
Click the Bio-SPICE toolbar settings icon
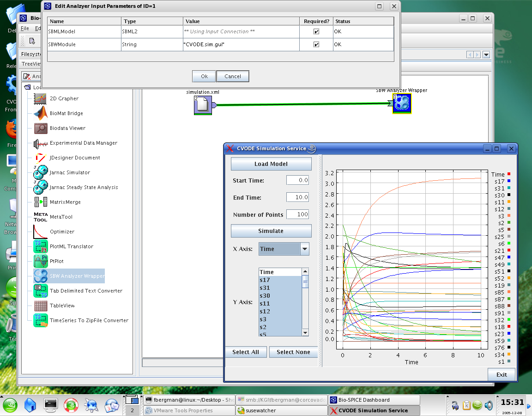(x=32, y=41)
